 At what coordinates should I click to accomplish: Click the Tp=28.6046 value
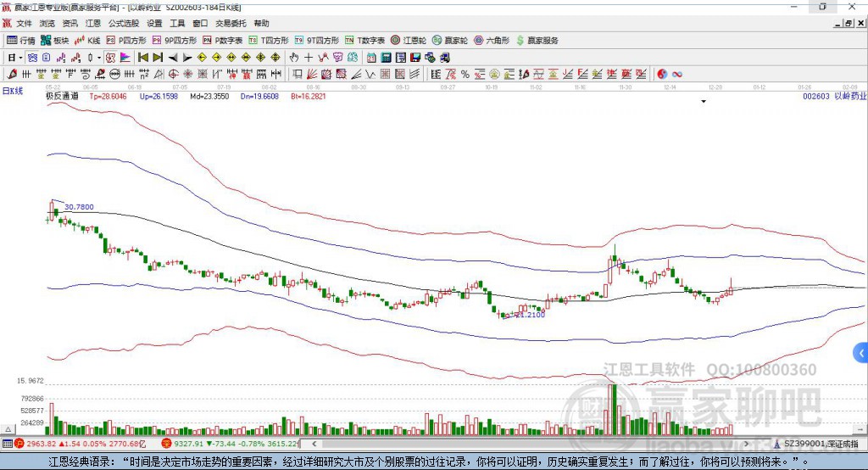pos(108,97)
